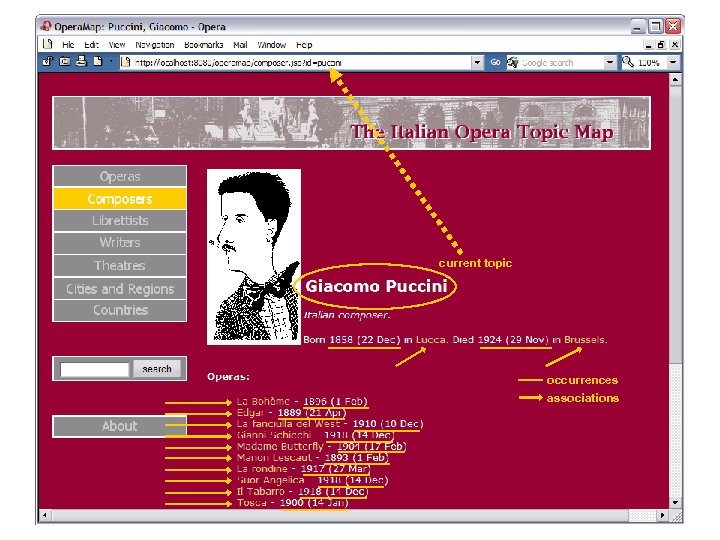Click the first toolbar icon left of the camera icon
Screen dimensions: 720x540
click(48, 62)
